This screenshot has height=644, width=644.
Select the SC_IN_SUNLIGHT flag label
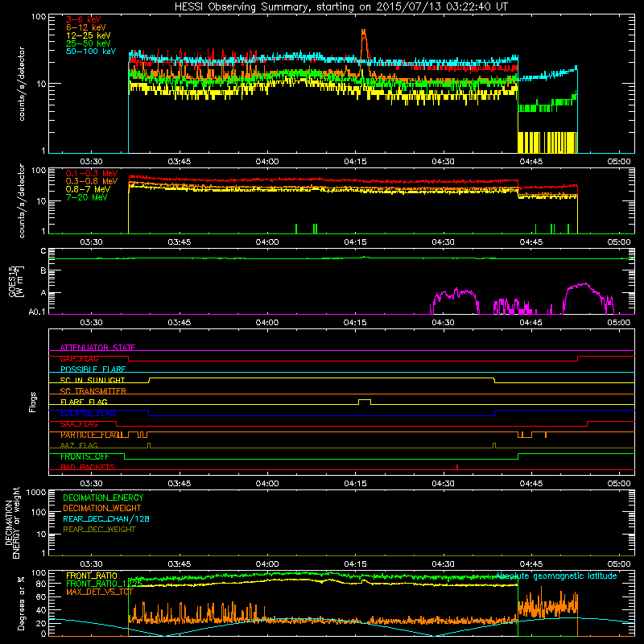[93, 380]
